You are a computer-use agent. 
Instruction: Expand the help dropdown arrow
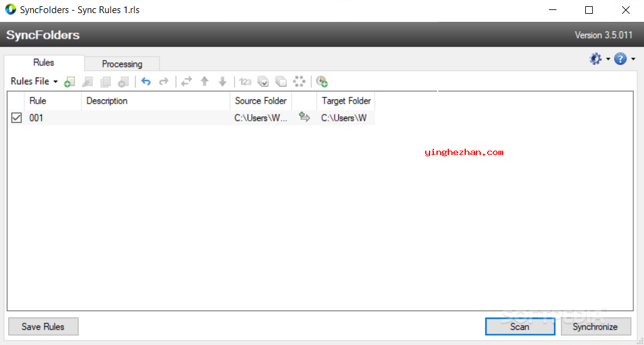633,59
